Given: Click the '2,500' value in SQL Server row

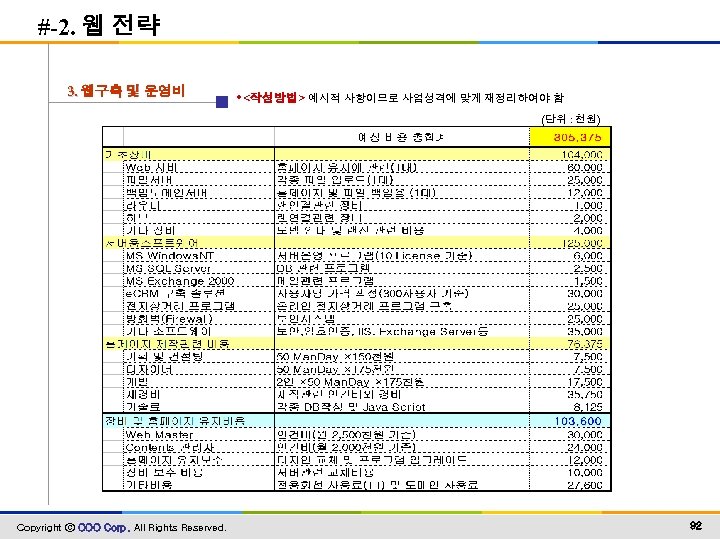Looking at the screenshot, I should pos(588,269).
